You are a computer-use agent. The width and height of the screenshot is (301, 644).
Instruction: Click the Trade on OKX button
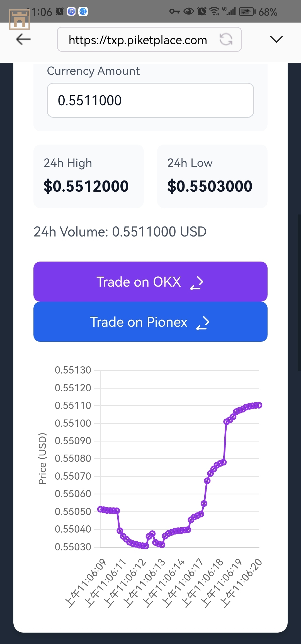click(x=151, y=282)
